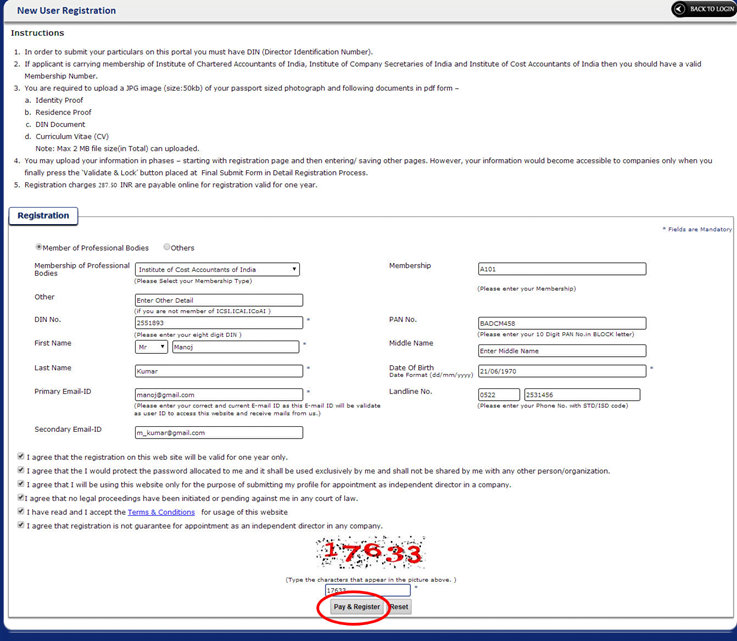The width and height of the screenshot is (737, 641).
Task: Toggle Terms & Conditions acceptance checkbox
Action: [x=21, y=511]
